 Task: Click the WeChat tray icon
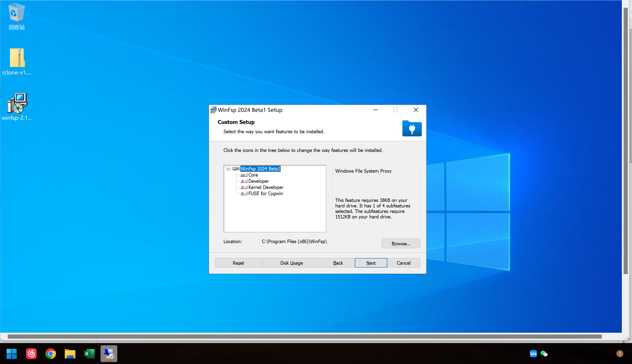coord(544,353)
